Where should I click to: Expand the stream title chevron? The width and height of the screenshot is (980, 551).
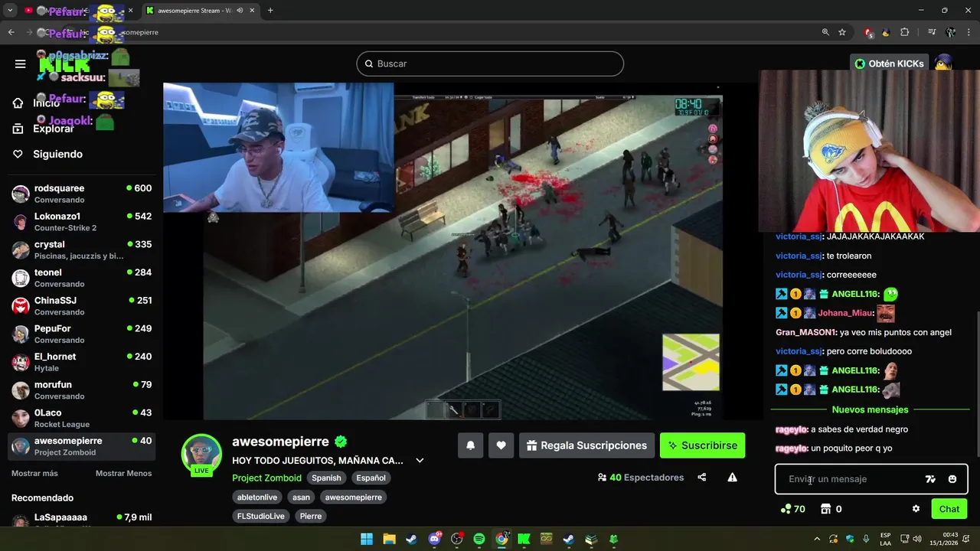tap(420, 461)
